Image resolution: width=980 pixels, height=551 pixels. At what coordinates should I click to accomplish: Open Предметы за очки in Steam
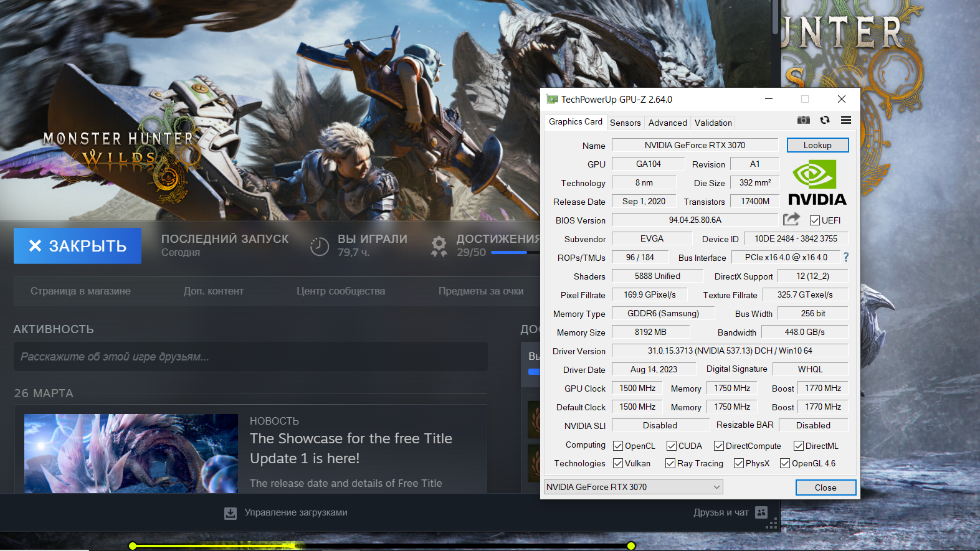tap(481, 291)
